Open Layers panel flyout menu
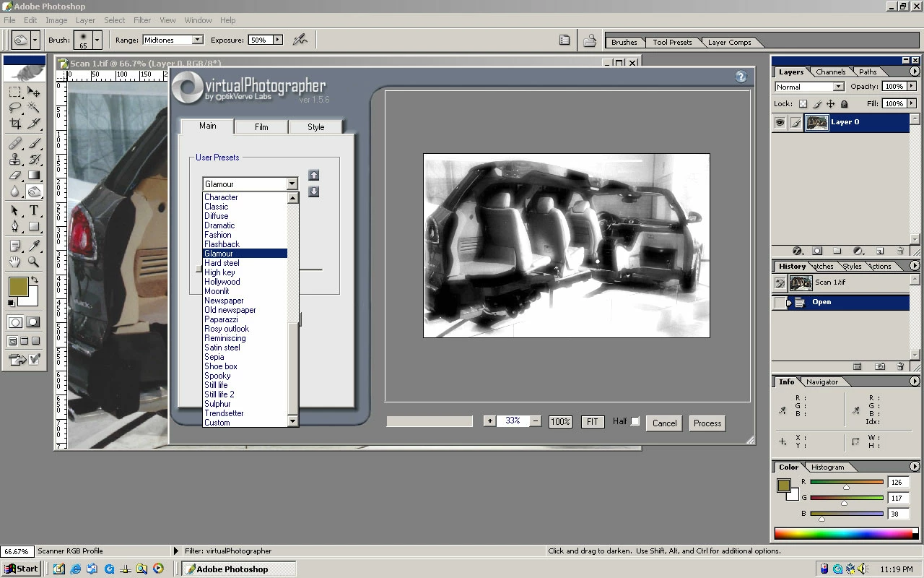 click(x=915, y=72)
